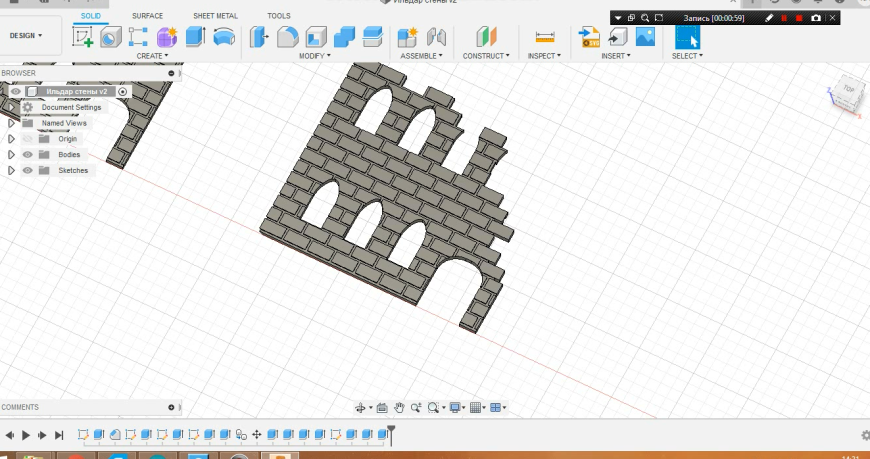Select the Create Sketch tool
Image resolution: width=870 pixels, height=459 pixels.
click(83, 37)
